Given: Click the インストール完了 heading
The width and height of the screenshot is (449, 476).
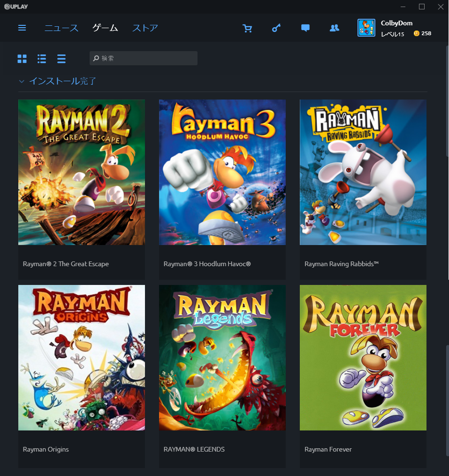Looking at the screenshot, I should point(62,81).
